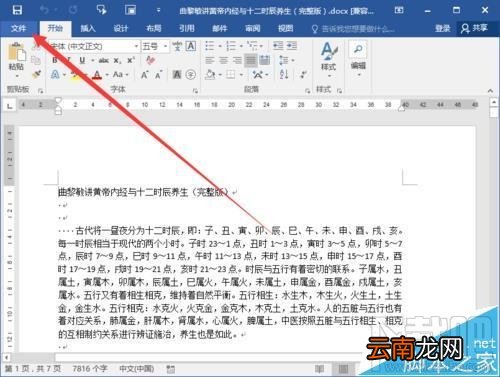Image resolution: width=500 pixels, height=377 pixels.
Task: Copy the selection using the Copy icon
Action: (x=36, y=61)
